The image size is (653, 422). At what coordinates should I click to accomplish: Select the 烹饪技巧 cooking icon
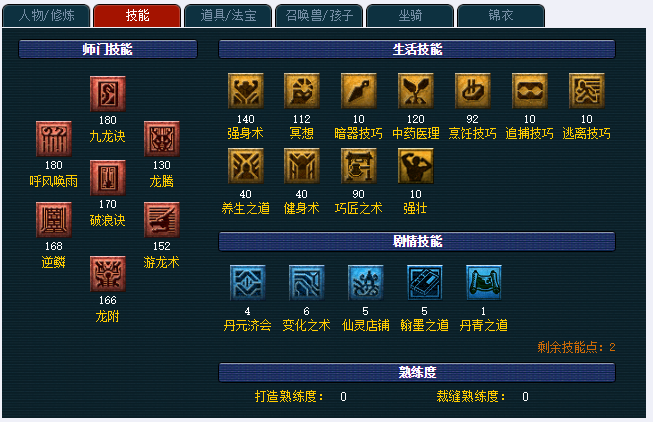[473, 91]
